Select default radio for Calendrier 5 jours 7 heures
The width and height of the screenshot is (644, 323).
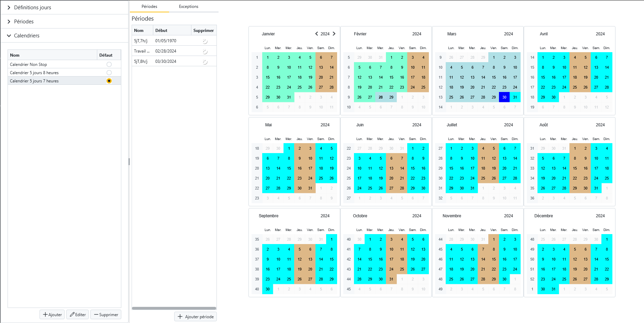pyautogui.click(x=109, y=81)
